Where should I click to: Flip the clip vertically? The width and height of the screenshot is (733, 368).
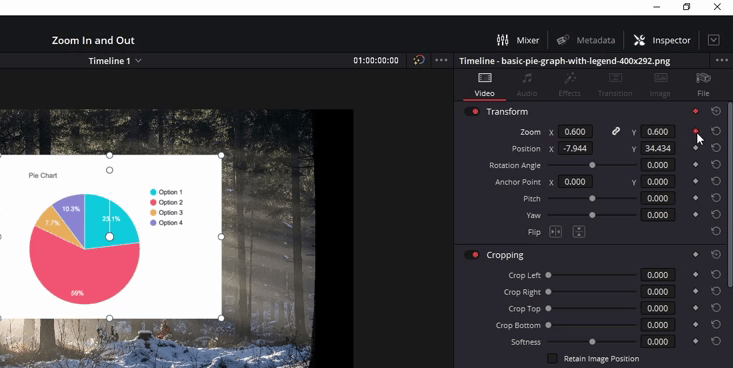(x=579, y=231)
